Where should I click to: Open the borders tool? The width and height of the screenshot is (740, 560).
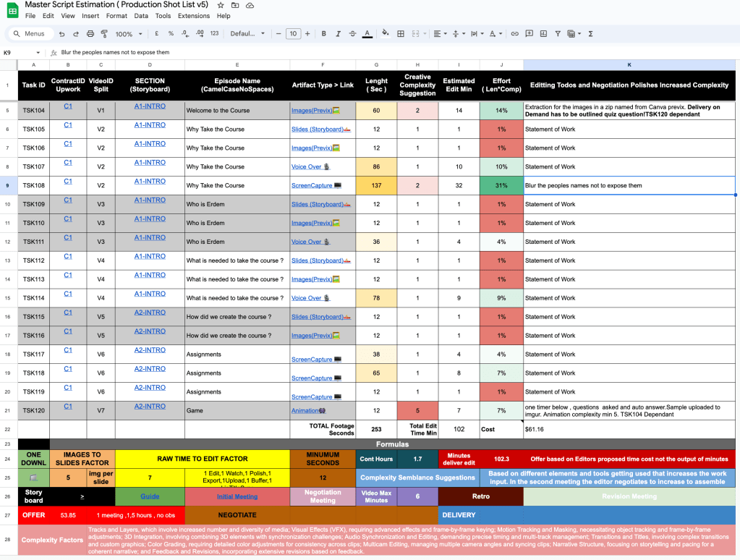tap(401, 33)
